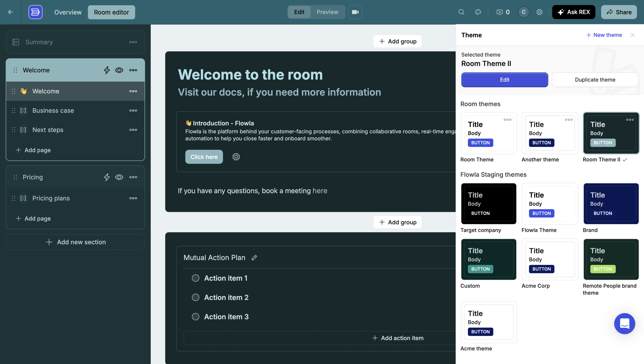This screenshot has width=644, height=364.
Task: Open more options for Business case page
Action: click(x=133, y=110)
